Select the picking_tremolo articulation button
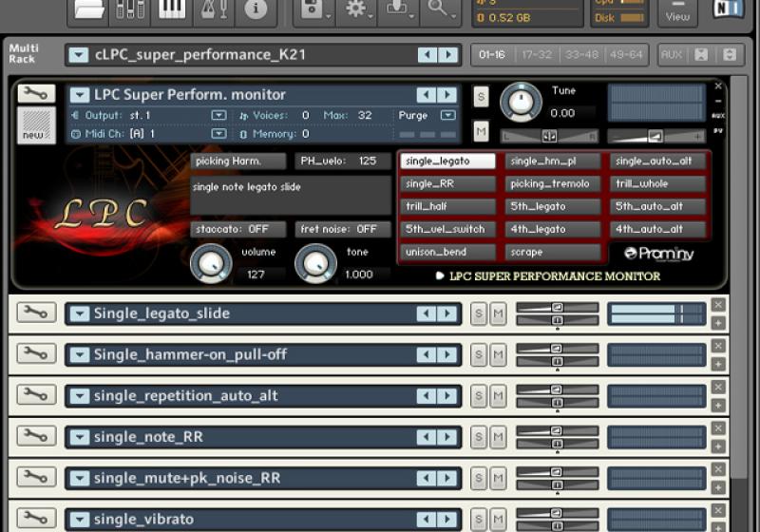 click(x=552, y=183)
